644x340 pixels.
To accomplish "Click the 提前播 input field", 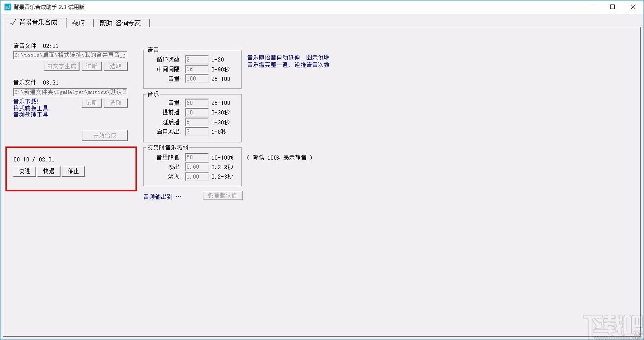I will (196, 112).
